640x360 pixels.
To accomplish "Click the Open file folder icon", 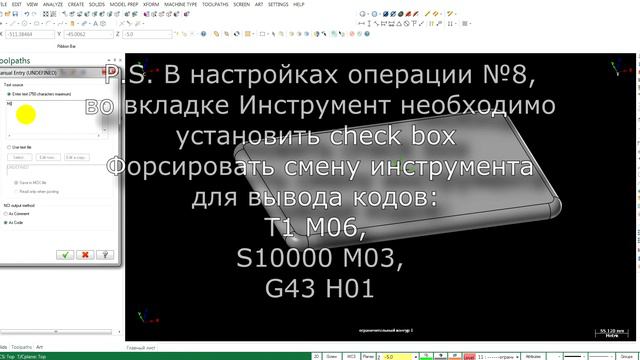I will 8,14.
